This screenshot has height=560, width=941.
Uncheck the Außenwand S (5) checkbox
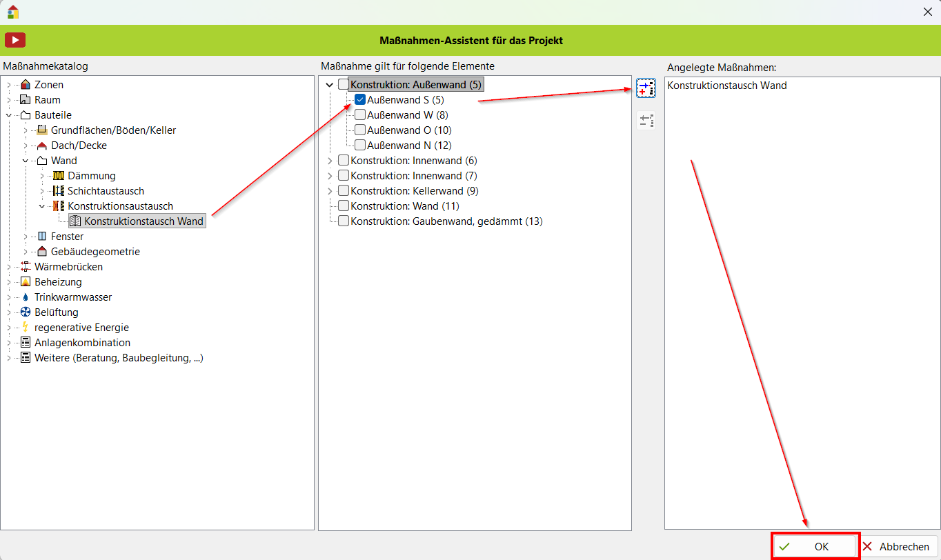click(x=360, y=100)
